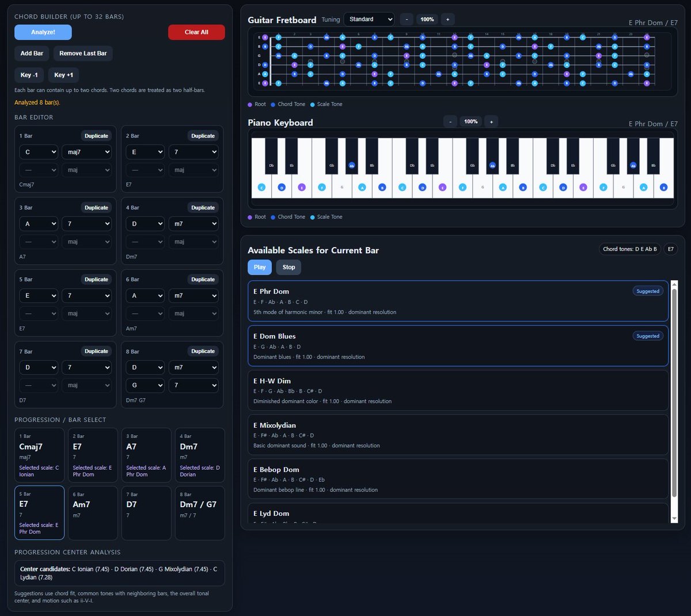This screenshot has width=691, height=616.
Task: Click the Chord tones: D E Ab B chip
Action: [629, 249]
